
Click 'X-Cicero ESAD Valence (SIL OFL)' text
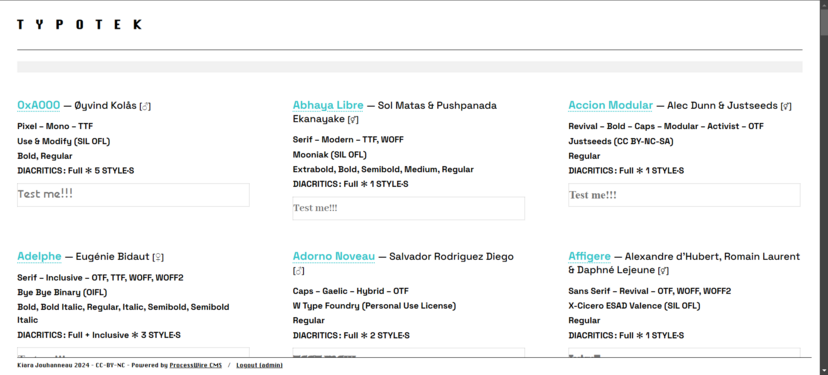coord(634,306)
